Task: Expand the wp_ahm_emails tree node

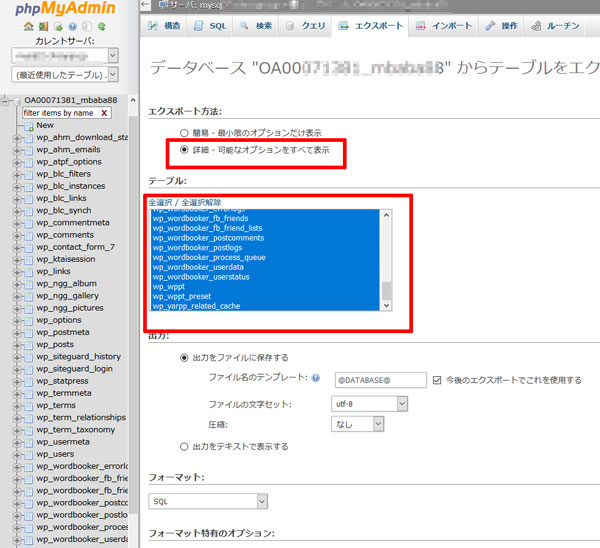Action: click(x=17, y=150)
